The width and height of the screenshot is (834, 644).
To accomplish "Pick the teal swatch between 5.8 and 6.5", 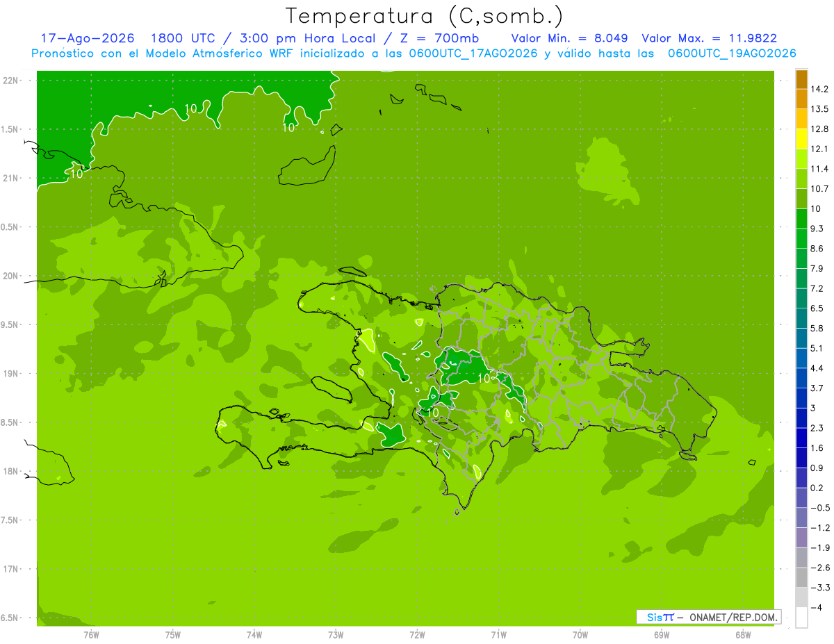I will click(801, 318).
